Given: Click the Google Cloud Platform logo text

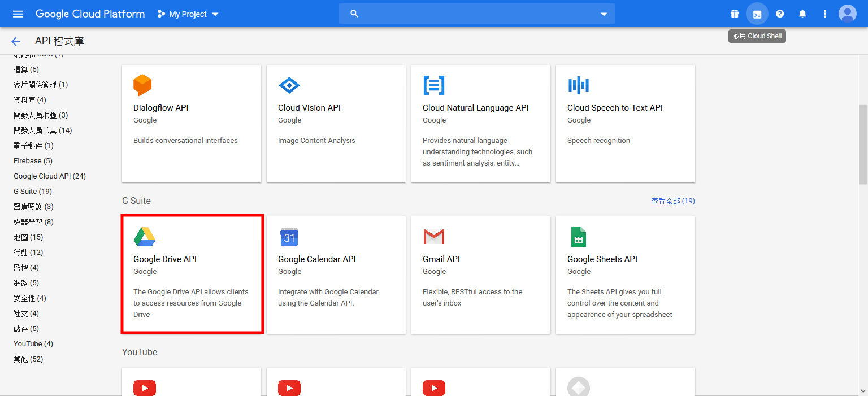Looking at the screenshot, I should 90,14.
